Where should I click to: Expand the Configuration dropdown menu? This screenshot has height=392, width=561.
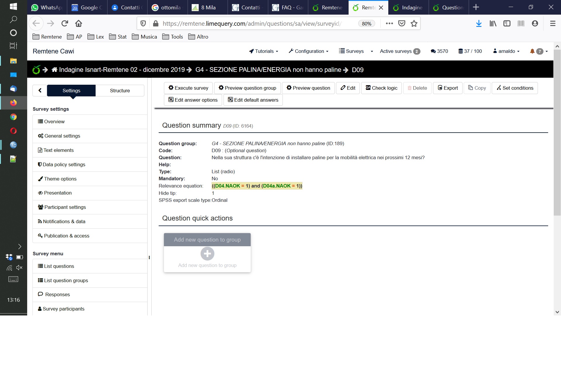309,51
